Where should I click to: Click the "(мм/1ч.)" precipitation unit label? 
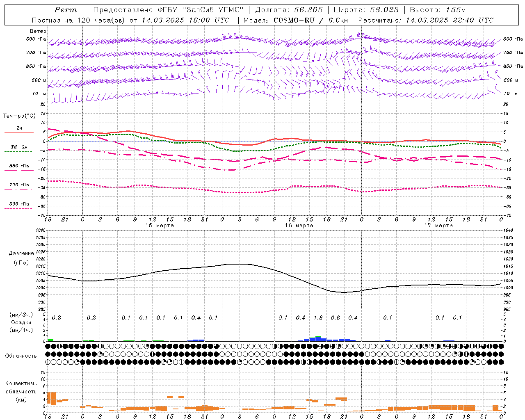[x=21, y=330]
